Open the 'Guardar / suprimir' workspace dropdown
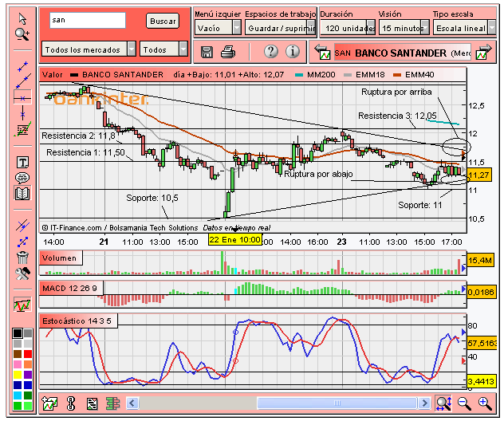The height and width of the screenshot is (421, 504). [280, 28]
